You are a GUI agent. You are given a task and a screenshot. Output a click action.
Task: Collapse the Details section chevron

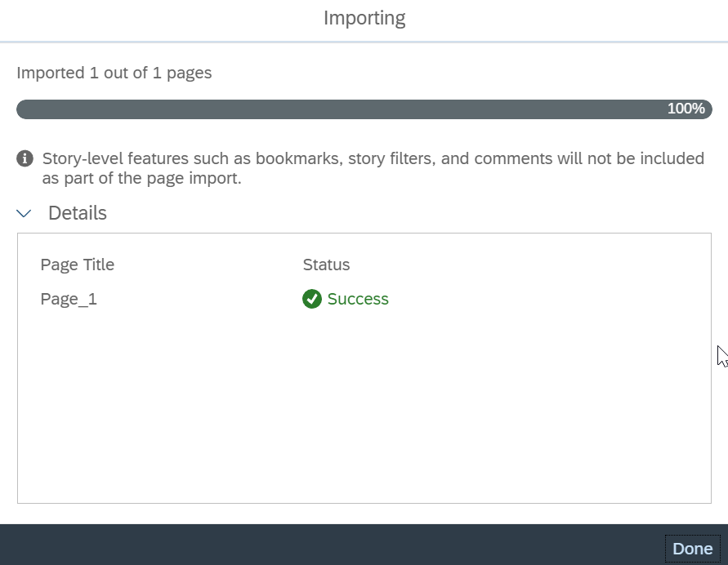(x=24, y=213)
